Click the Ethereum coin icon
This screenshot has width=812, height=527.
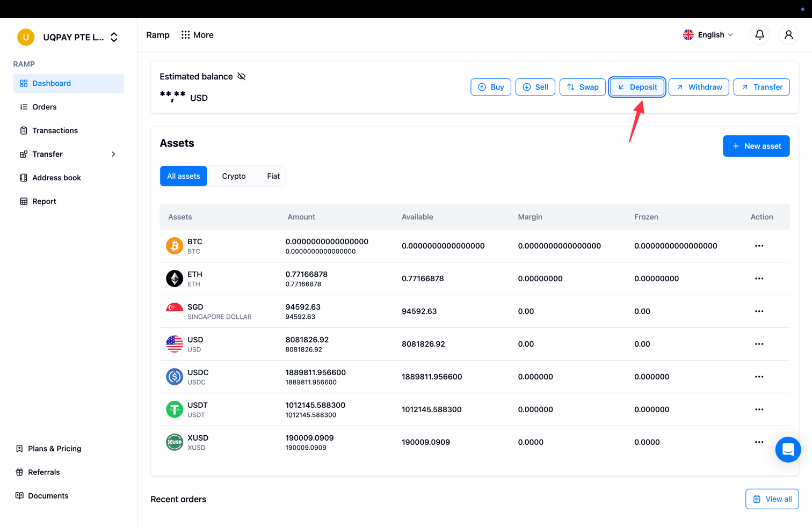click(x=174, y=279)
